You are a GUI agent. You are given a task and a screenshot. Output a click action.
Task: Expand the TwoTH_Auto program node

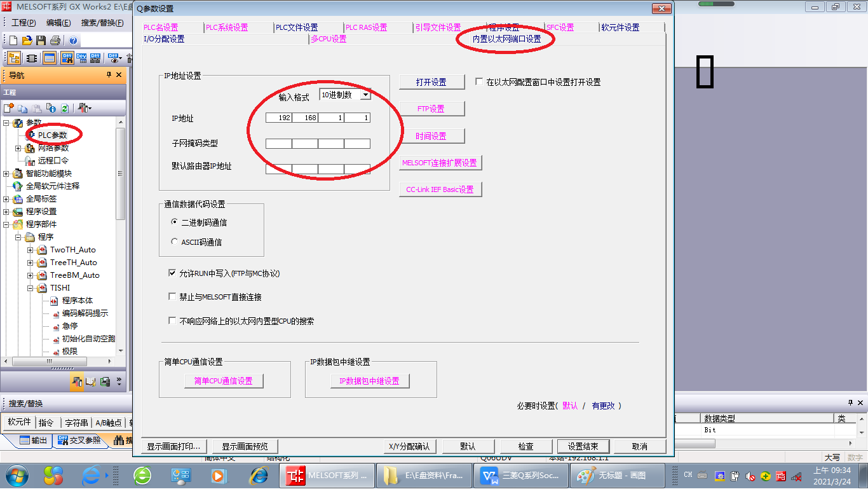click(x=31, y=250)
